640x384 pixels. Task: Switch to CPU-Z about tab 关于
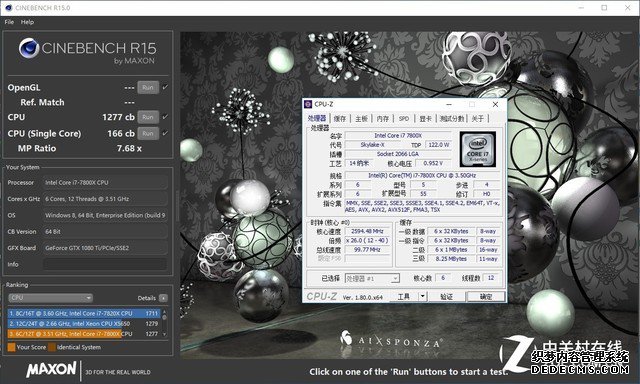click(x=477, y=119)
